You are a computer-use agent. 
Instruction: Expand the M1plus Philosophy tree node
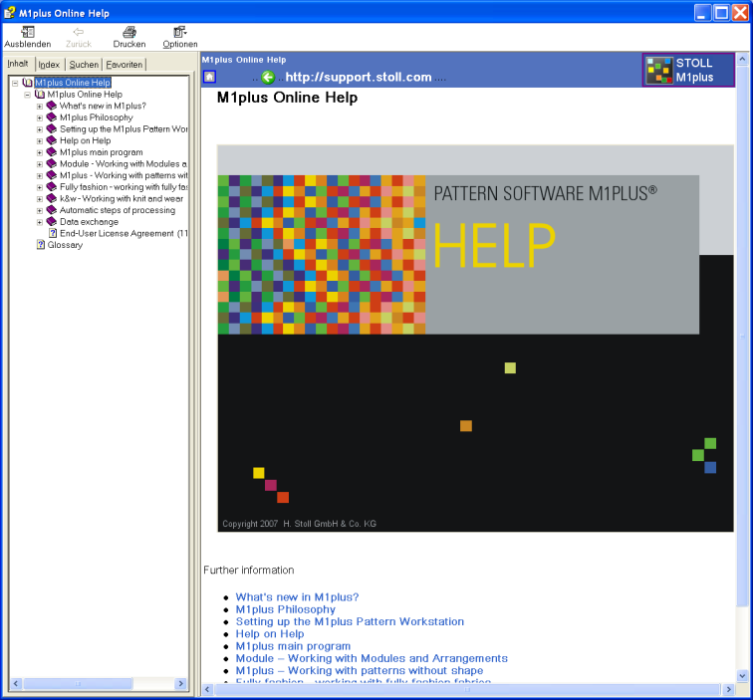tap(40, 117)
